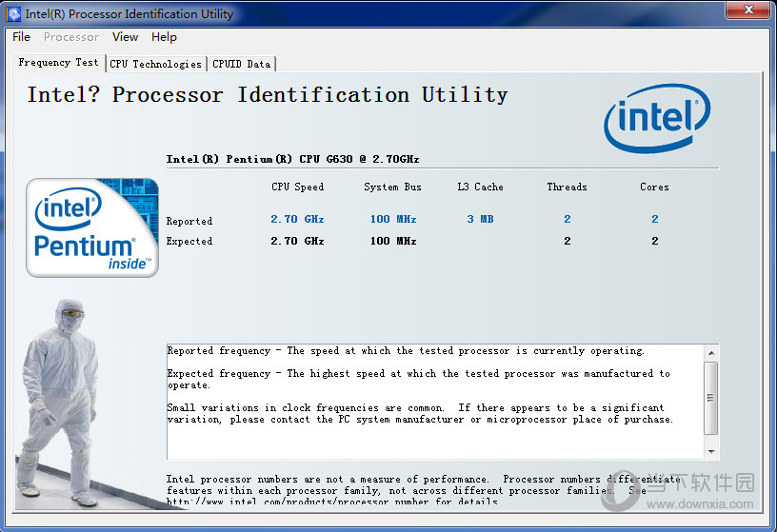
Task: Click the expected system bus 100 MHz
Action: pyautogui.click(x=393, y=241)
